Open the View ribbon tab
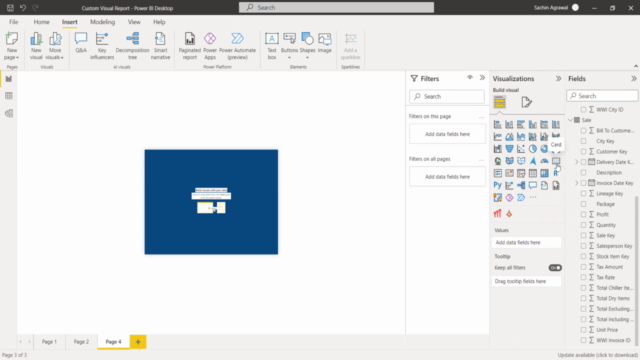The image size is (640, 360). pos(134,22)
